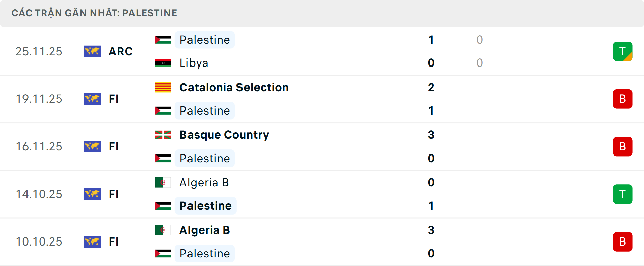Click the green T badge for the Libya match
644x266 pixels.
[x=623, y=51]
